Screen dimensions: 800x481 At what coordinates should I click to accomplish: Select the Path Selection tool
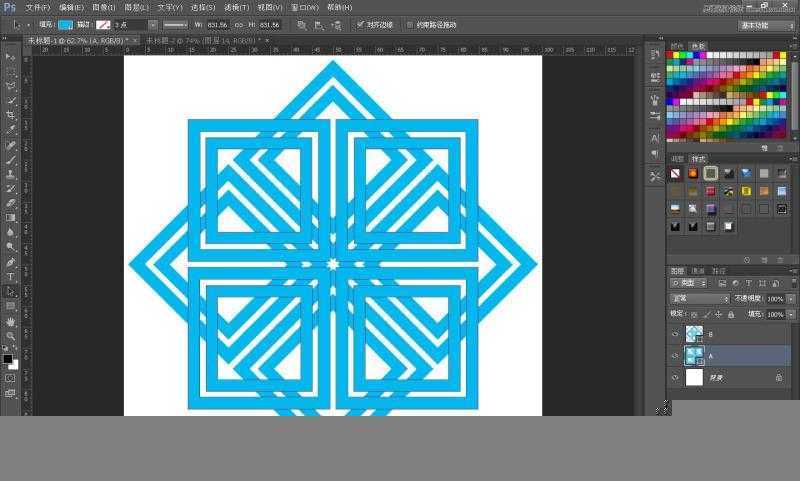click(x=10, y=292)
